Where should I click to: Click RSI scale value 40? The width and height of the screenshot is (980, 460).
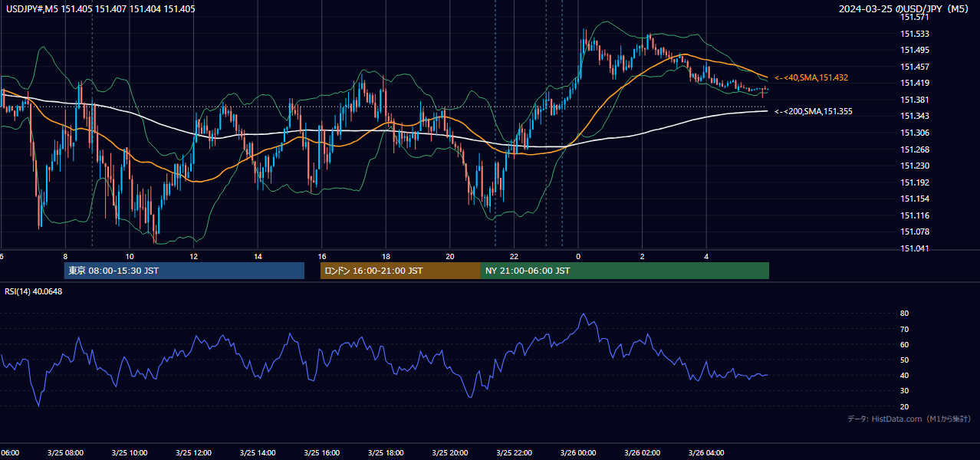904,375
